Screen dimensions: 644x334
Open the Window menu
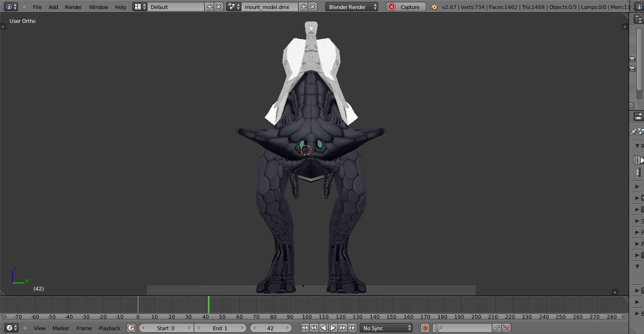click(99, 7)
